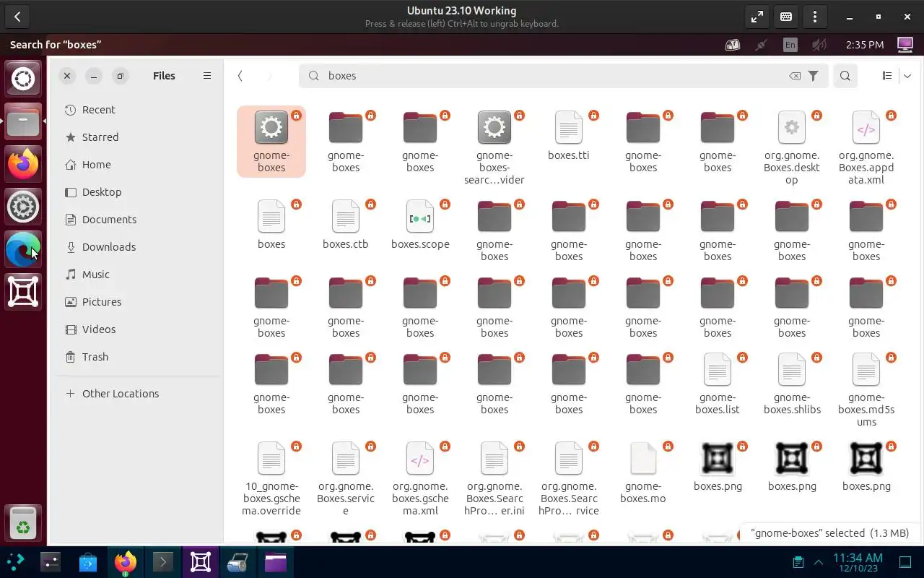Open the host software store icon

(88, 562)
